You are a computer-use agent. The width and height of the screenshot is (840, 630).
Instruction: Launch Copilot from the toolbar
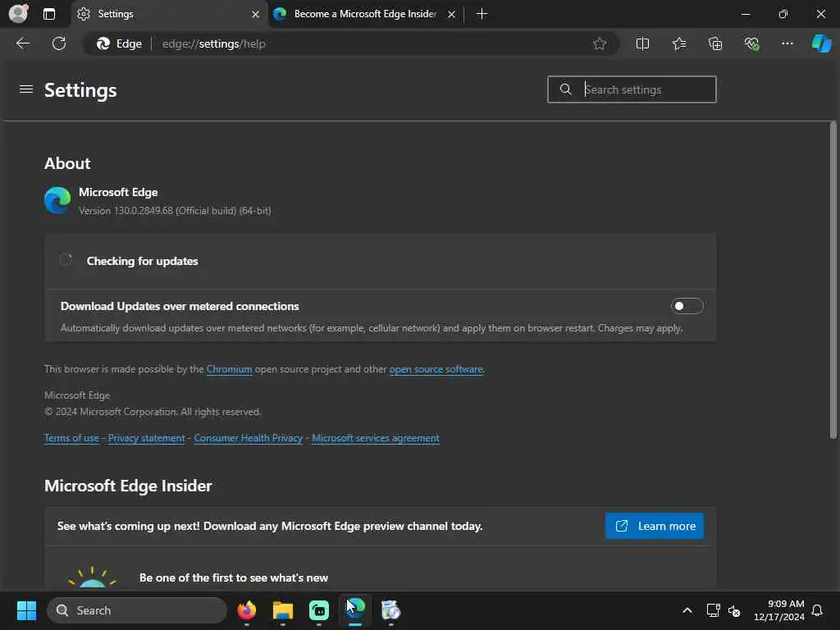click(821, 44)
